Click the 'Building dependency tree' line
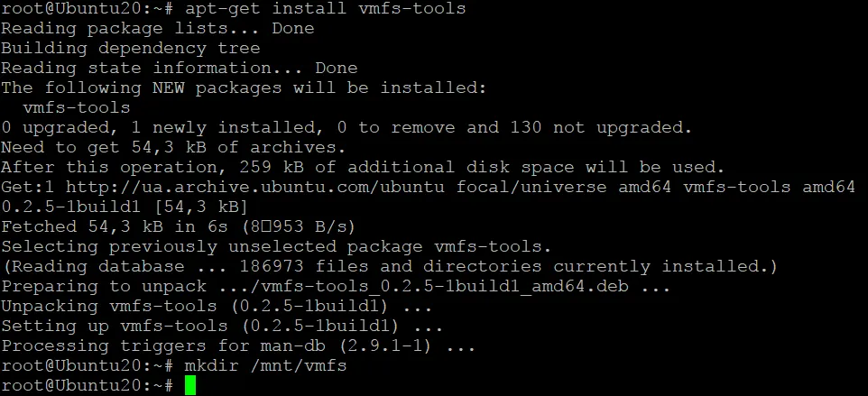 [131, 49]
